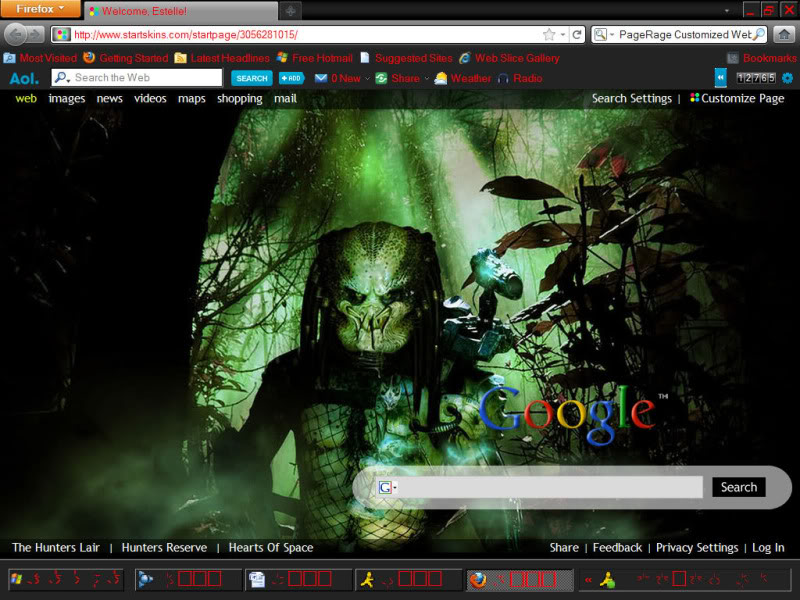
Task: Open the Windows Start button in the taskbar
Action: pyautogui.click(x=66, y=580)
